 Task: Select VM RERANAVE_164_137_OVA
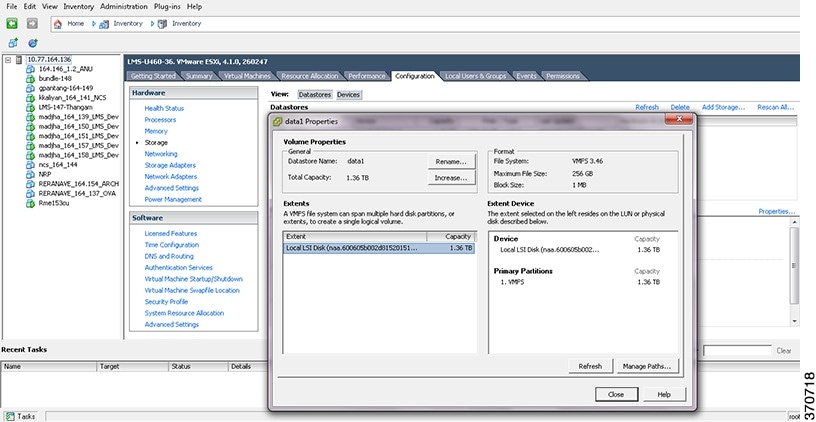pyautogui.click(x=77, y=194)
